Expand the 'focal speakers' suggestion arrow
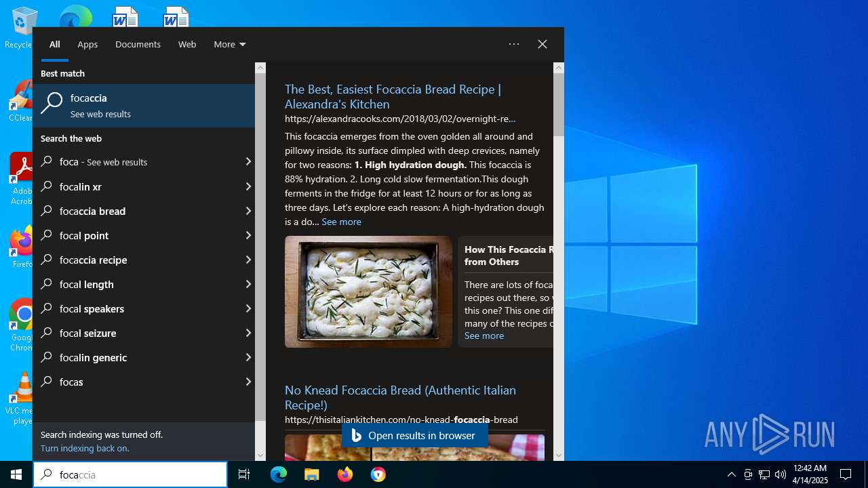868x488 pixels. coord(248,308)
